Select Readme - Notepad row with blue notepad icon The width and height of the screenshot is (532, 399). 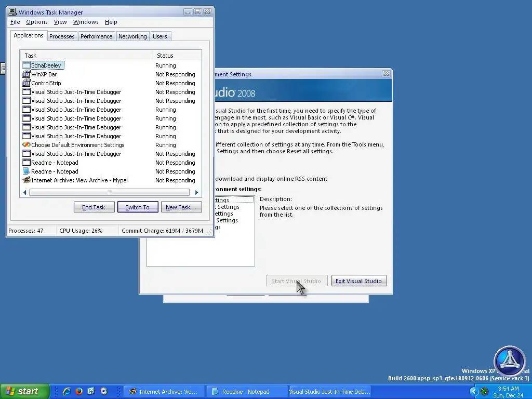click(x=110, y=171)
